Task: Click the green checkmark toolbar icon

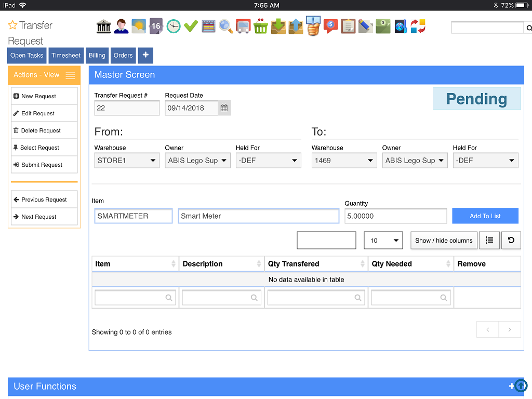Action: [x=191, y=26]
